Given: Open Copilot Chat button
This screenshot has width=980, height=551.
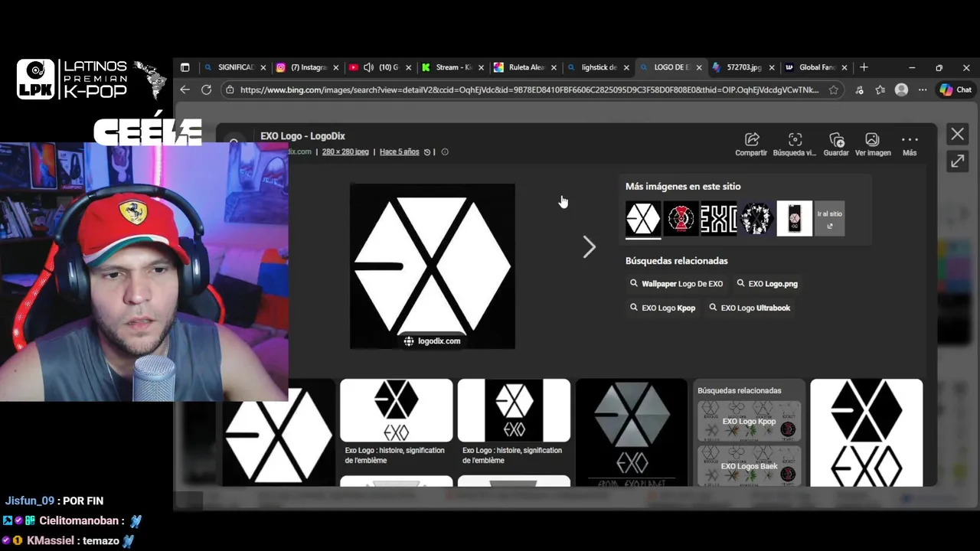Looking at the screenshot, I should (955, 90).
